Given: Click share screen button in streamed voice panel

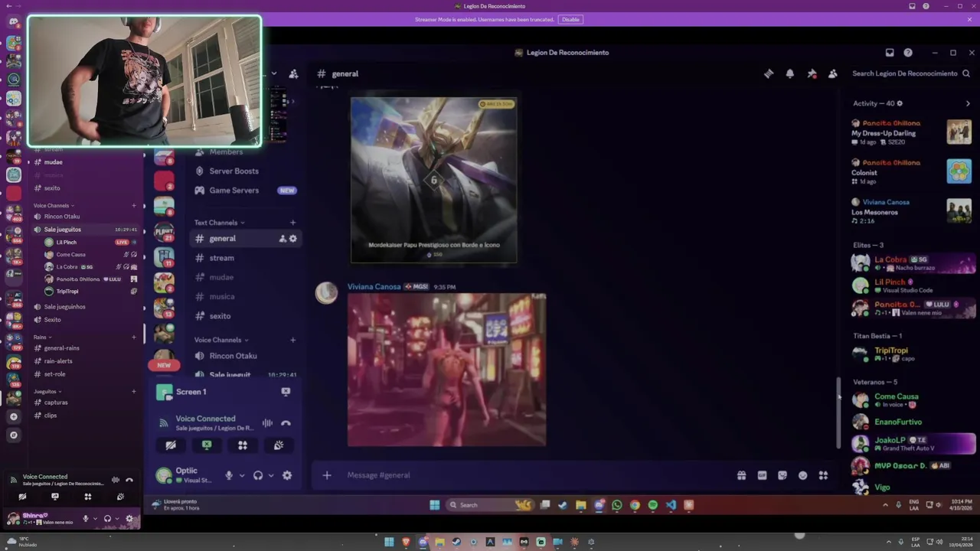Looking at the screenshot, I should tap(207, 445).
